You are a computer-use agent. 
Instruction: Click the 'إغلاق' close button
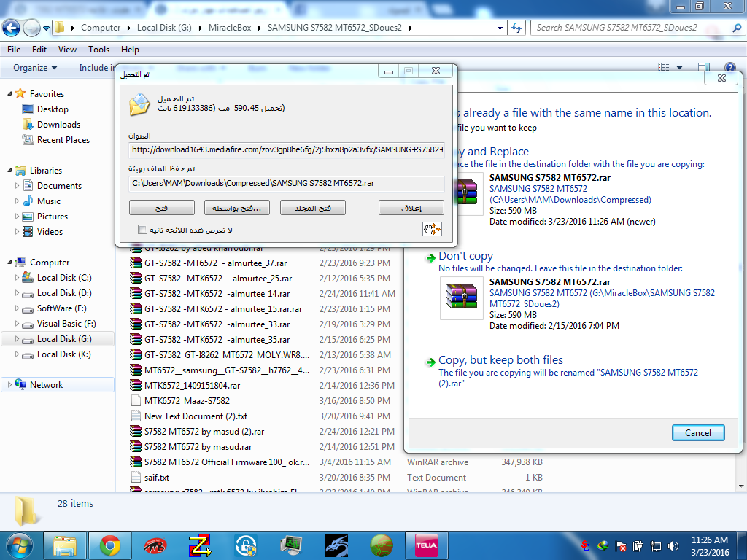[x=411, y=208]
